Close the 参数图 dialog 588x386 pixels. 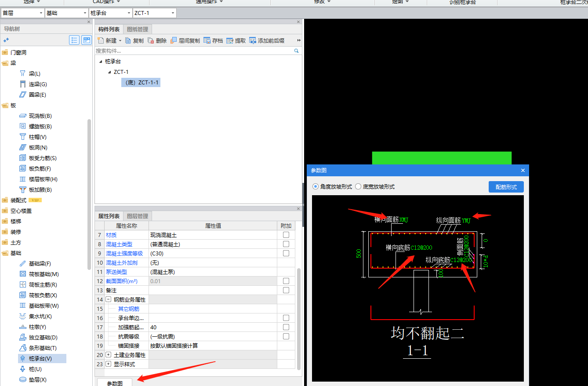pyautogui.click(x=523, y=170)
